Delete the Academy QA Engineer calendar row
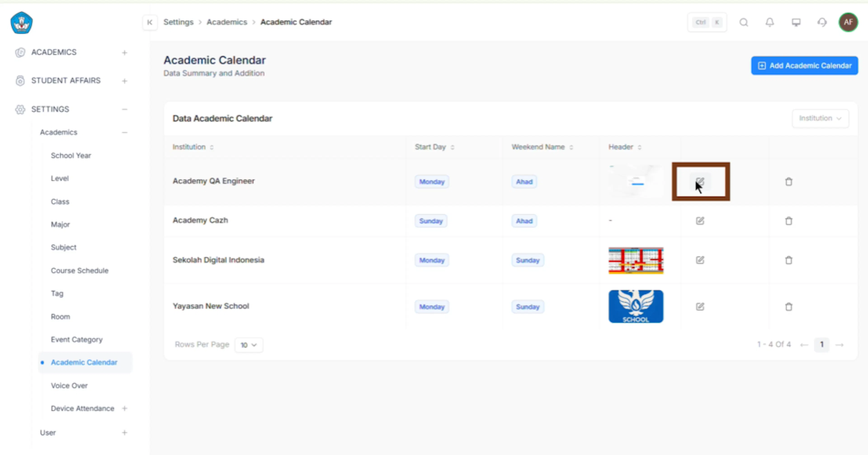Image resolution: width=868 pixels, height=455 pixels. pyautogui.click(x=788, y=182)
